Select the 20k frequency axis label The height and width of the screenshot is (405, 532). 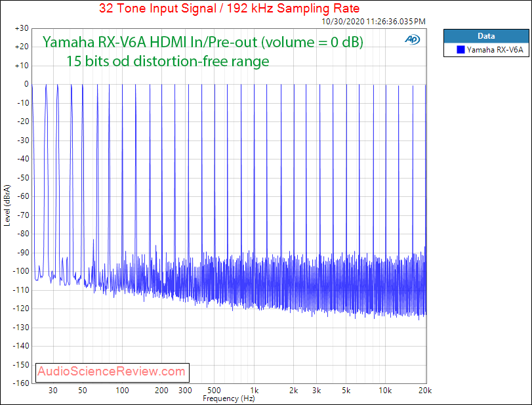click(x=425, y=391)
